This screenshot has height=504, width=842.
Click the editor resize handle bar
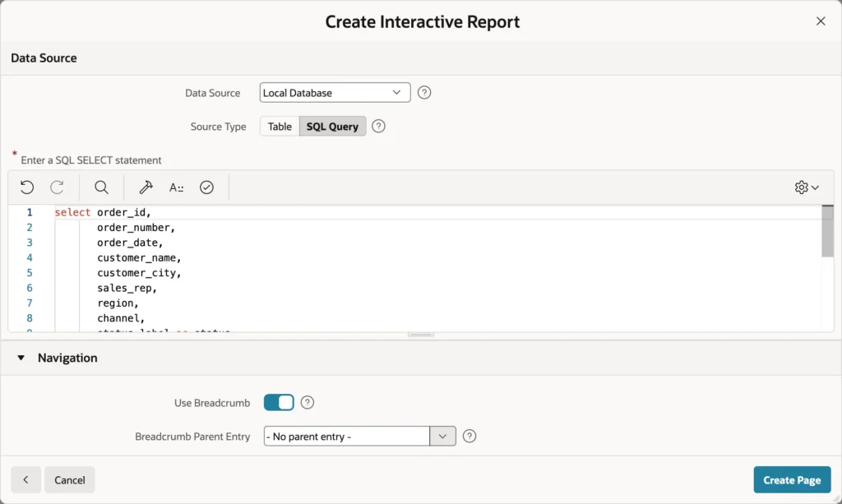[421, 335]
